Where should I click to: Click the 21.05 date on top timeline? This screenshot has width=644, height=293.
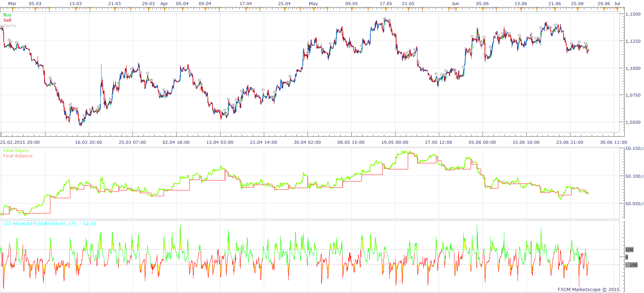pyautogui.click(x=408, y=4)
